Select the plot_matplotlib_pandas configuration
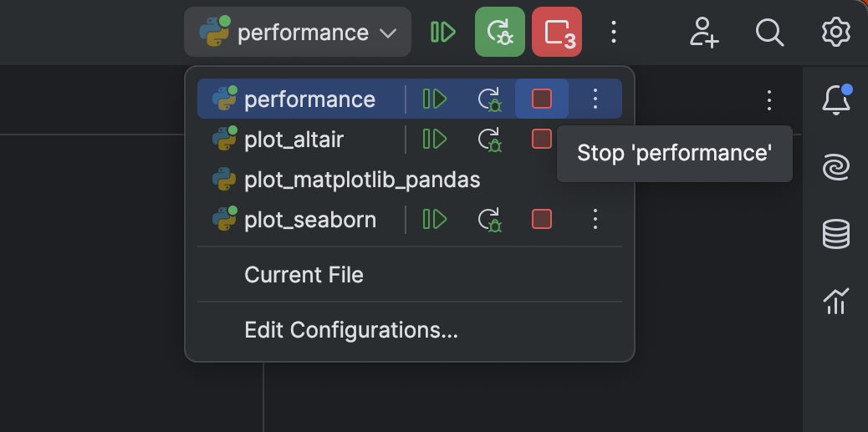The height and width of the screenshot is (432, 868). [362, 179]
